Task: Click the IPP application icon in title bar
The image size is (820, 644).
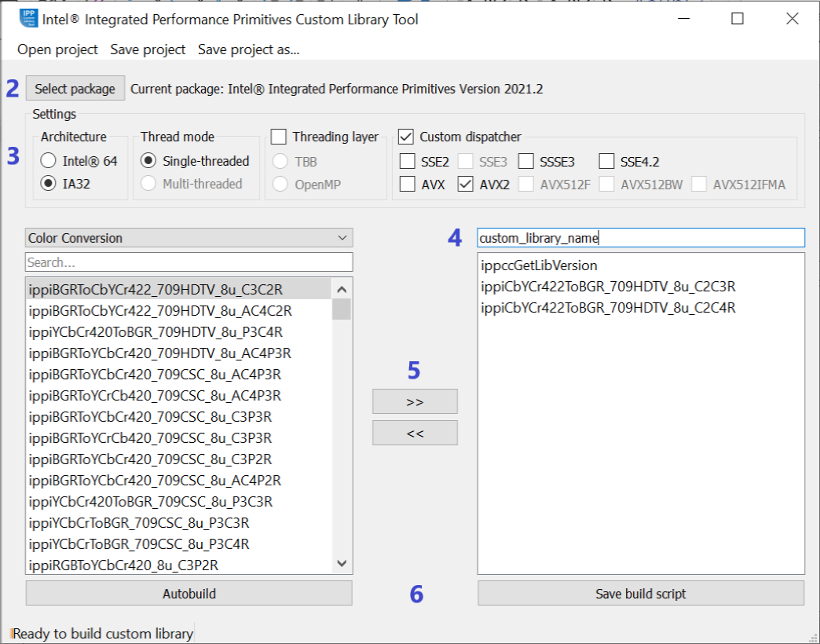Action: pyautogui.click(x=28, y=19)
